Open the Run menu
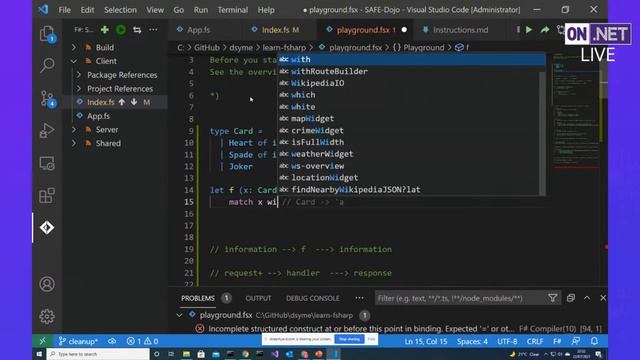 pos(200,10)
